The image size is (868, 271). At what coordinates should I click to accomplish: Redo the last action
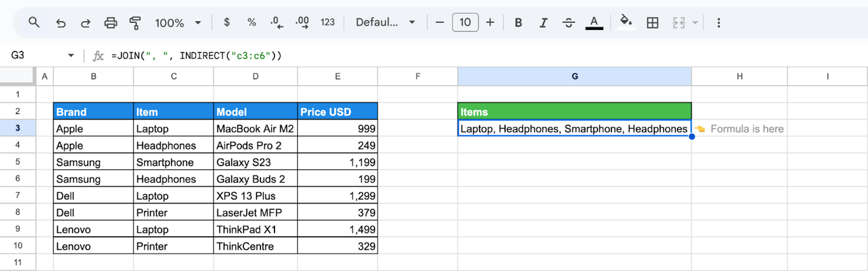pos(85,23)
